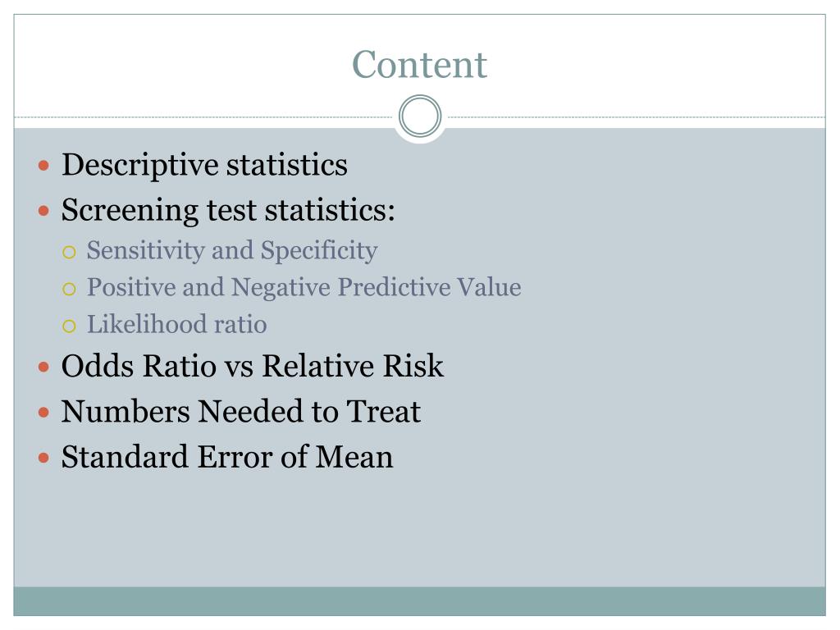Viewport: 840px width, 630px height.
Task: Click the orange bullet beside Descriptive statistics
Action: click(44, 166)
